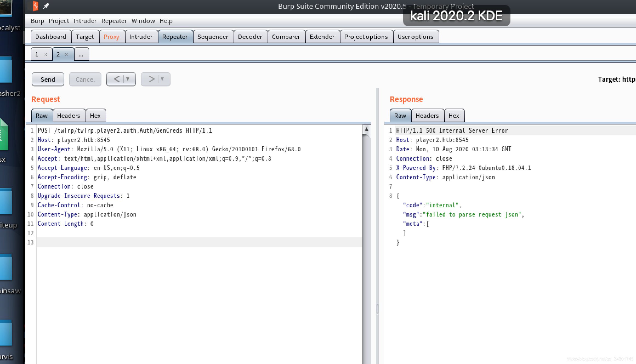Open new Repeater tab with ellipsis
The image size is (636, 364).
click(x=81, y=55)
